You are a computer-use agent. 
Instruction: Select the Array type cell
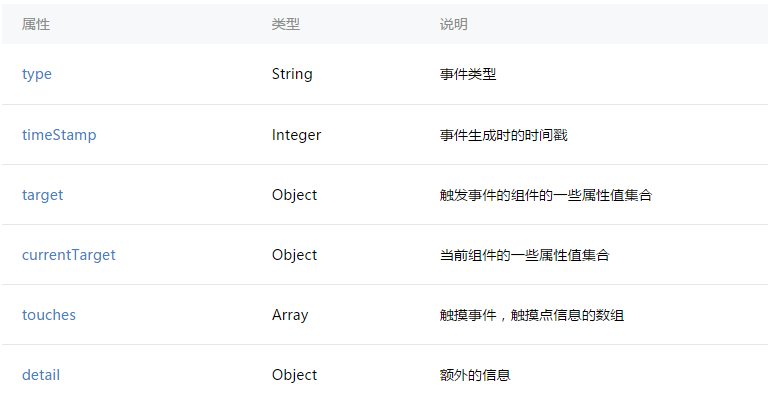coord(290,315)
